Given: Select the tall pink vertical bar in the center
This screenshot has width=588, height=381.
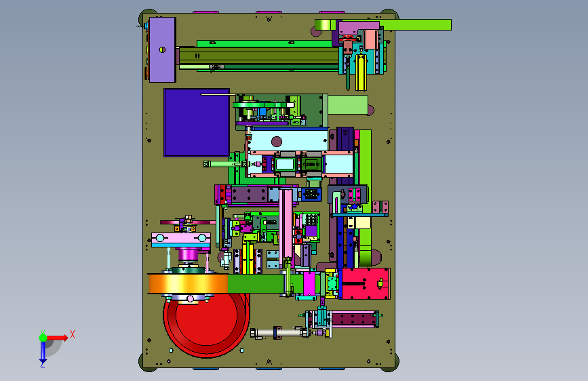Looking at the screenshot, I should [x=288, y=224].
